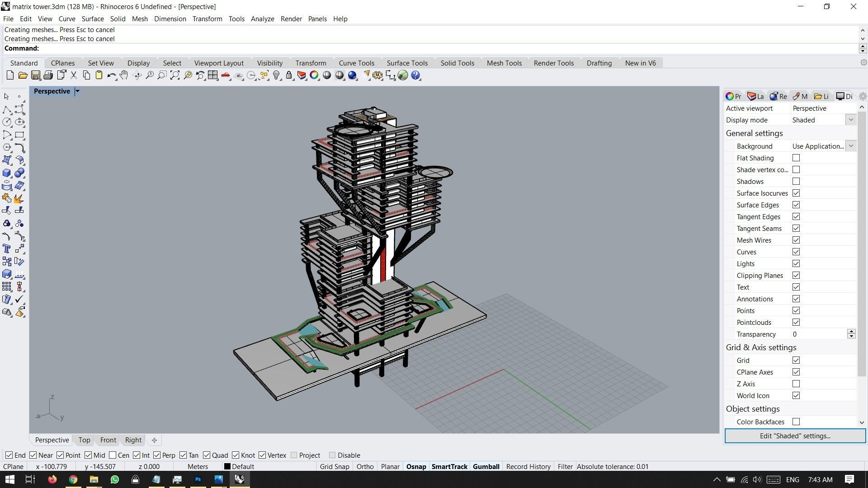Screen dimensions: 868x488
Task: Expand the Background setting dropdown
Action: (x=851, y=146)
